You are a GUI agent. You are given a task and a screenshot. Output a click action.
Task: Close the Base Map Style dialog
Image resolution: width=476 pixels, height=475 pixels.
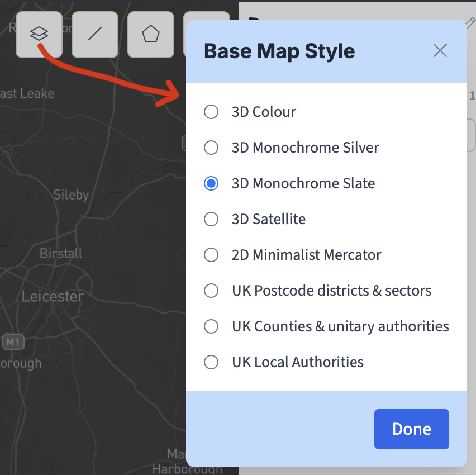click(x=440, y=51)
